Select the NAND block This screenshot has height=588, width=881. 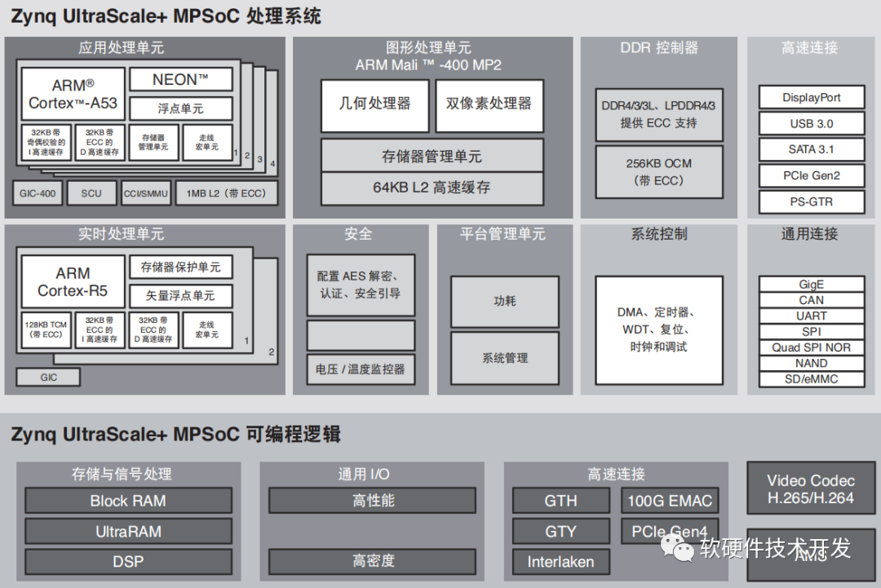(812, 363)
